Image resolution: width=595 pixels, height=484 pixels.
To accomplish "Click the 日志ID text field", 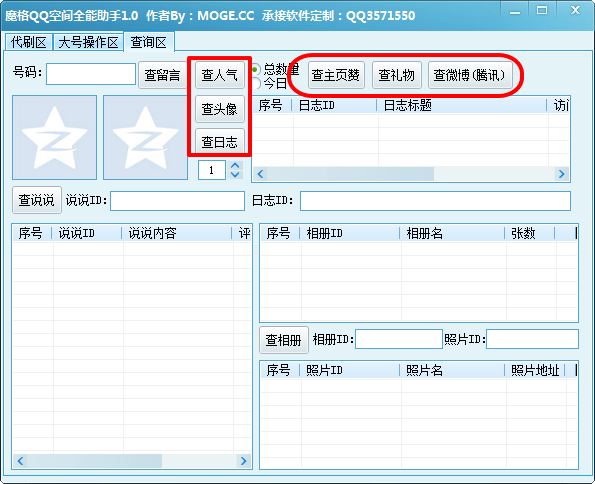I will (435, 201).
